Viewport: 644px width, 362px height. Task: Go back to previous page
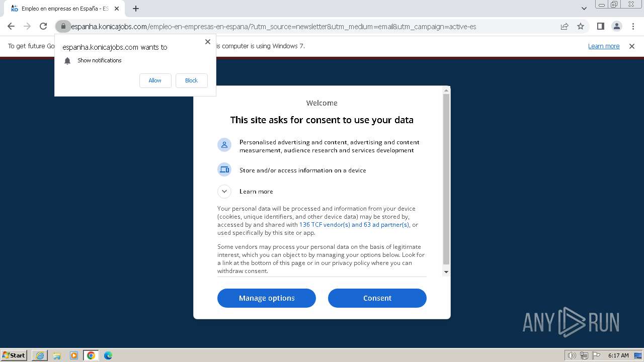[x=11, y=26]
